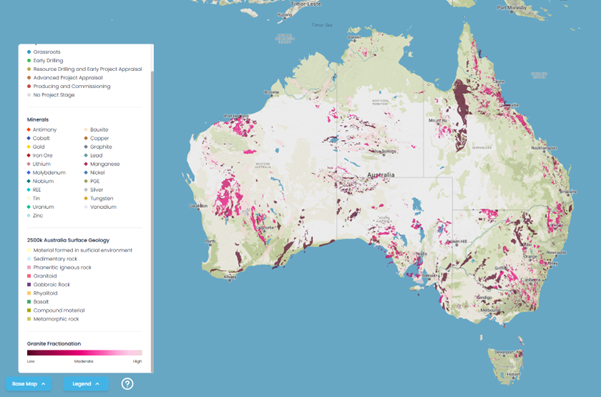Click the Australia label on map
The height and width of the screenshot is (397, 601).
coord(381,175)
